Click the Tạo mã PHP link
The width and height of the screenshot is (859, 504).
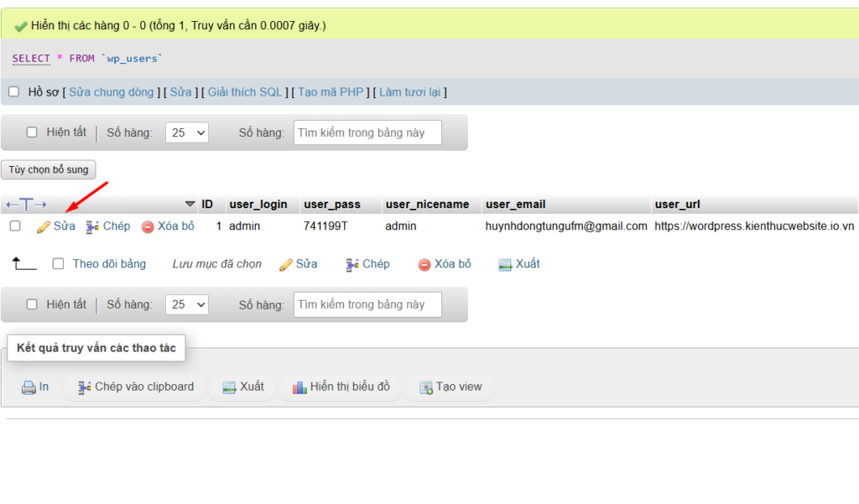point(331,92)
